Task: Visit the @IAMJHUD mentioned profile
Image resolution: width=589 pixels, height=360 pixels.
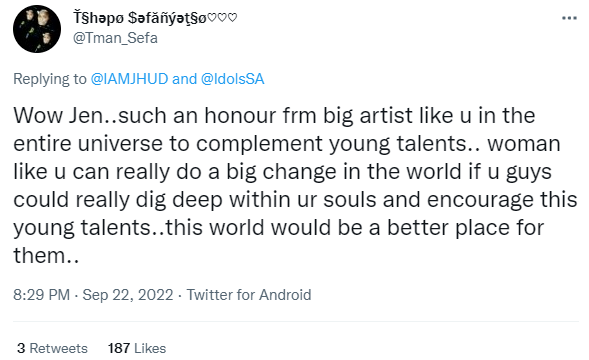Action: tap(129, 79)
